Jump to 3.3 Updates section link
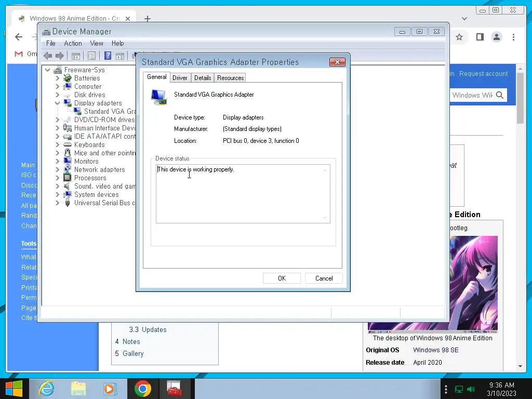The image size is (532, 399). coord(148,329)
